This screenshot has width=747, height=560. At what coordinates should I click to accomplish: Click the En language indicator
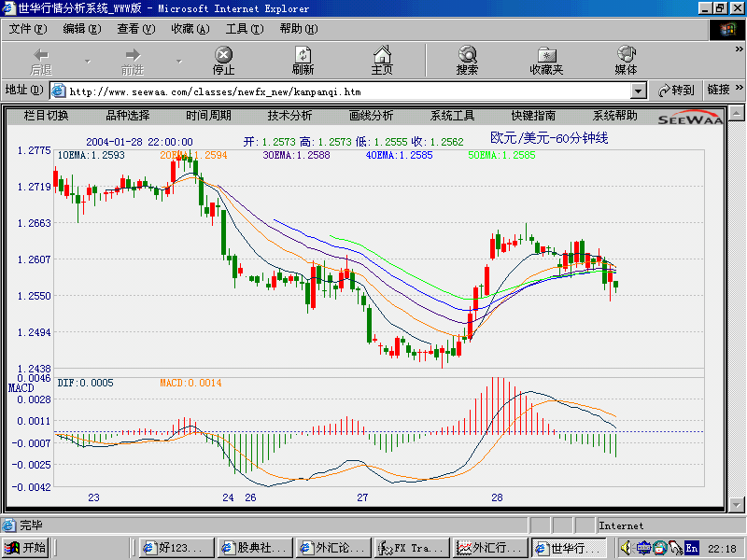click(x=692, y=548)
